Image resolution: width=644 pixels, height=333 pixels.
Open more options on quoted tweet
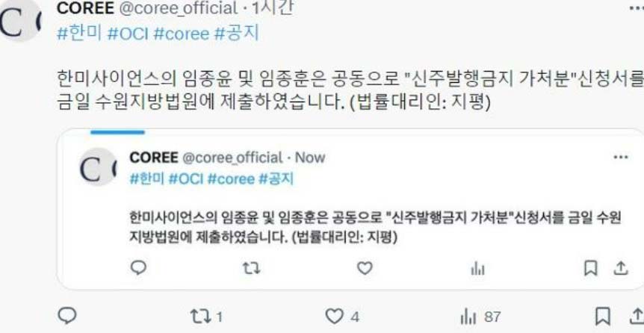[x=621, y=158]
